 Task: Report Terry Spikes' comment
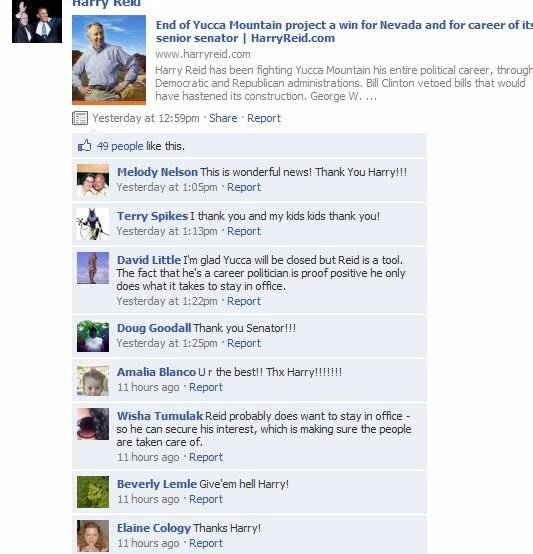[244, 231]
